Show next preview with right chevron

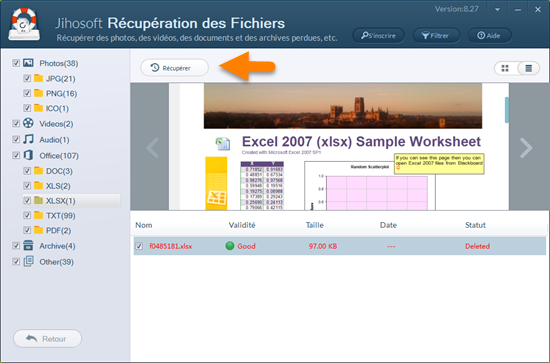(x=526, y=148)
